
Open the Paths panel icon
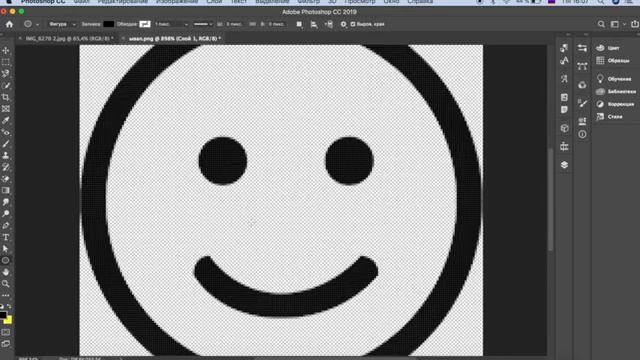582,66
